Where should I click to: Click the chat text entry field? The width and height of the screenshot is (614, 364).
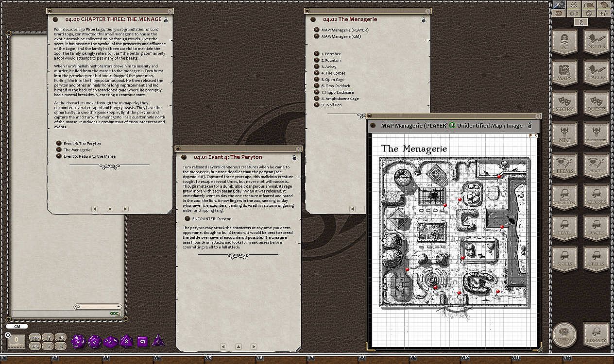click(58, 314)
